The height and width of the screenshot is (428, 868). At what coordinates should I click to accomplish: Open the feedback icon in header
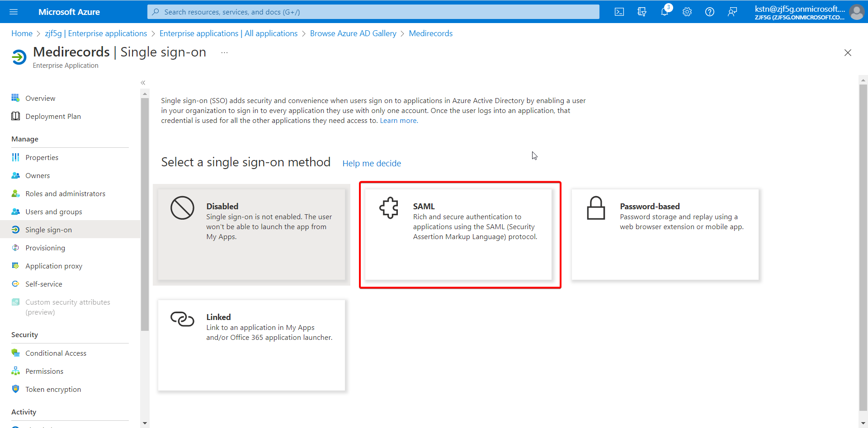tap(732, 12)
